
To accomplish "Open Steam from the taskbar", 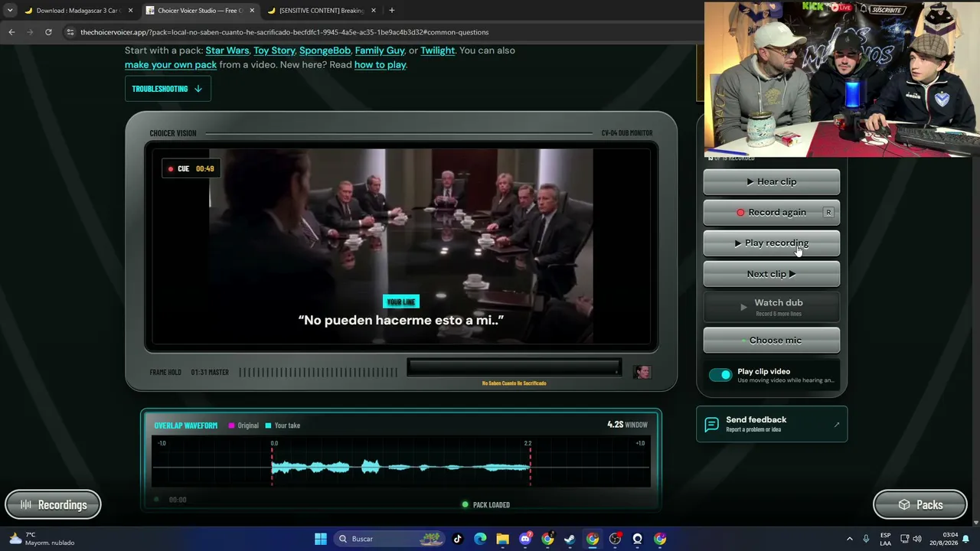I will tap(570, 539).
